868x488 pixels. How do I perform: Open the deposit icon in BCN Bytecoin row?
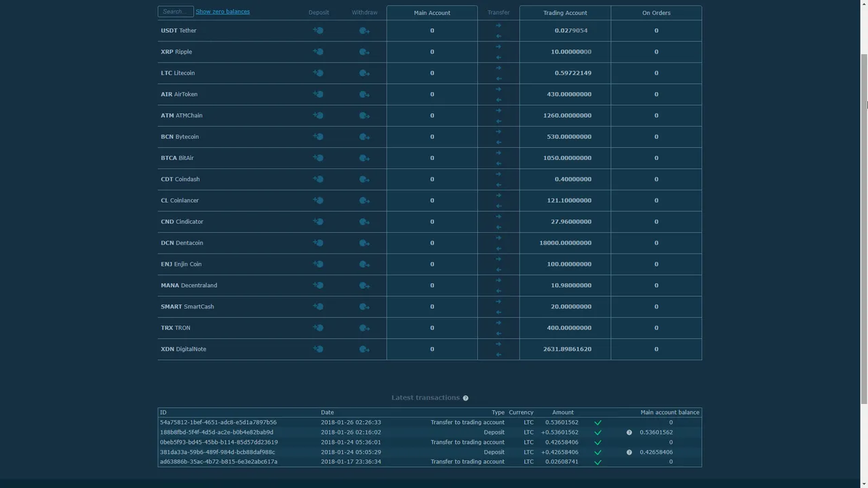[318, 137]
